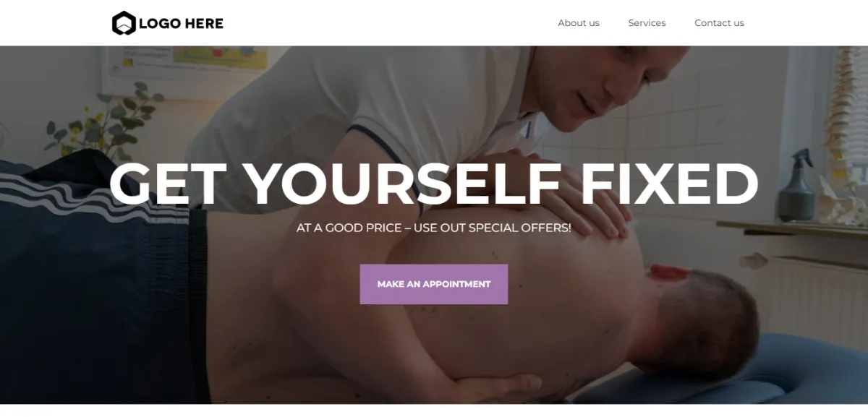Click the word FIXED in the headline

[x=670, y=184]
